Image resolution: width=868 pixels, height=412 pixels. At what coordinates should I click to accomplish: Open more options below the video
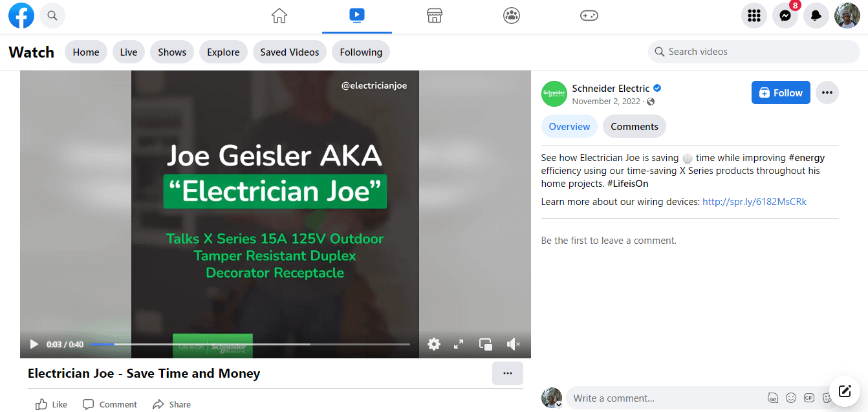coord(507,373)
